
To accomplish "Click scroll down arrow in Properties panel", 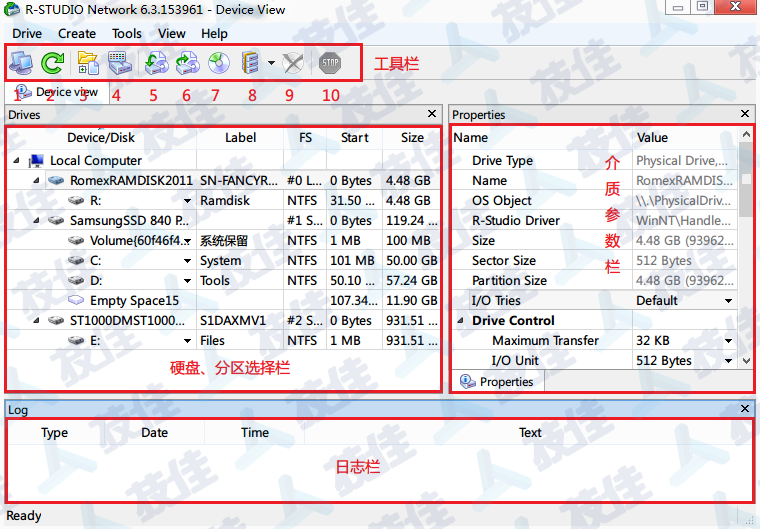I will 746,361.
